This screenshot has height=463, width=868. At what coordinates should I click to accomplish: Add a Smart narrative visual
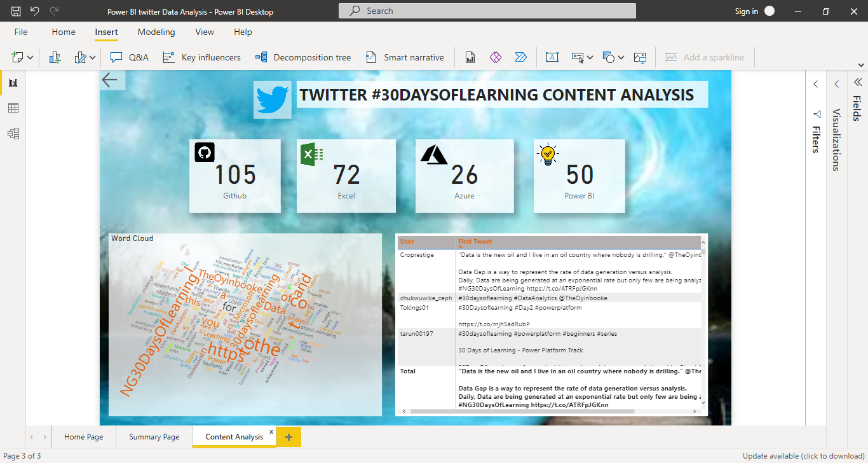click(405, 57)
